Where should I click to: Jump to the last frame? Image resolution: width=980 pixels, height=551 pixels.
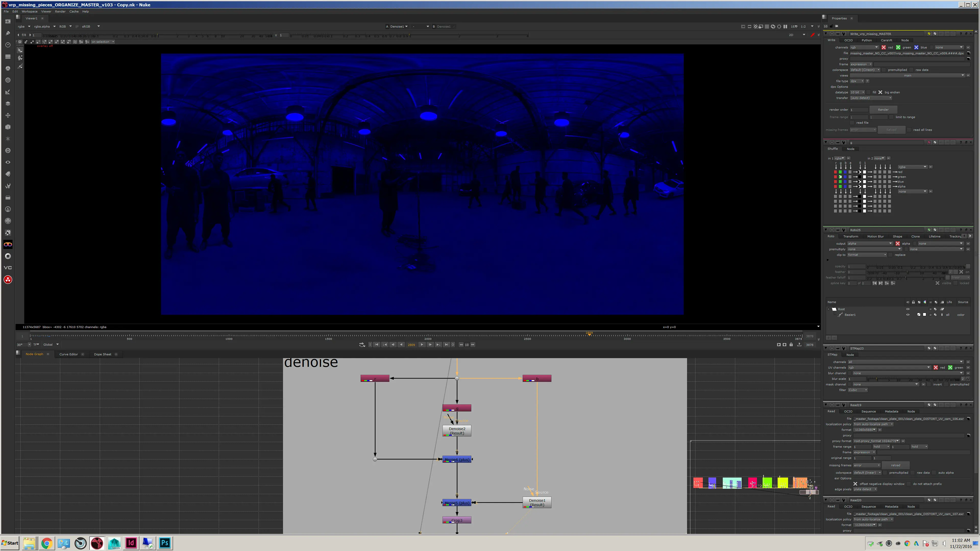tap(446, 345)
